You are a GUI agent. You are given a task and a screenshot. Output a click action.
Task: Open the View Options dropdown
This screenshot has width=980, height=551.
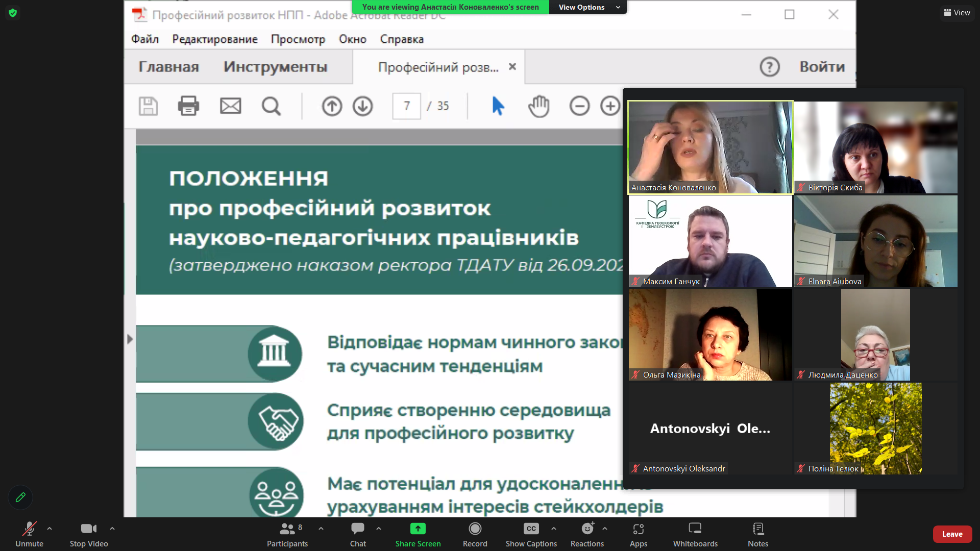click(x=587, y=7)
